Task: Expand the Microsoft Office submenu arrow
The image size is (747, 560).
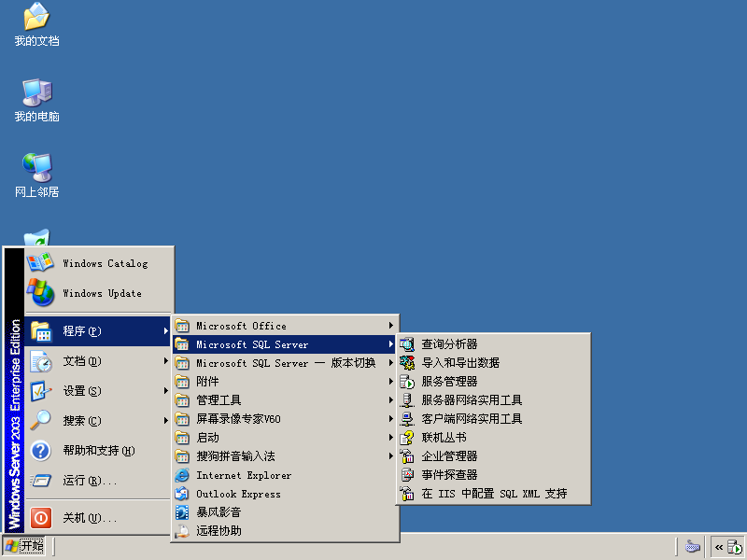Action: pos(390,326)
